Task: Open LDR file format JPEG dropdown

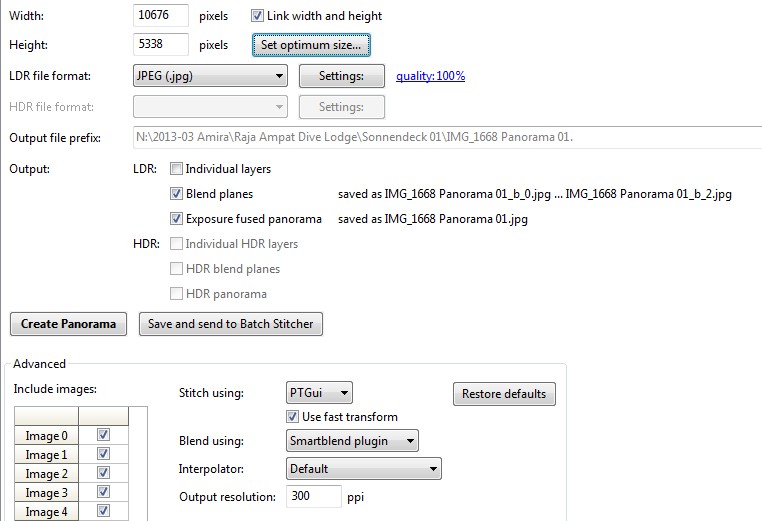Action: point(209,76)
